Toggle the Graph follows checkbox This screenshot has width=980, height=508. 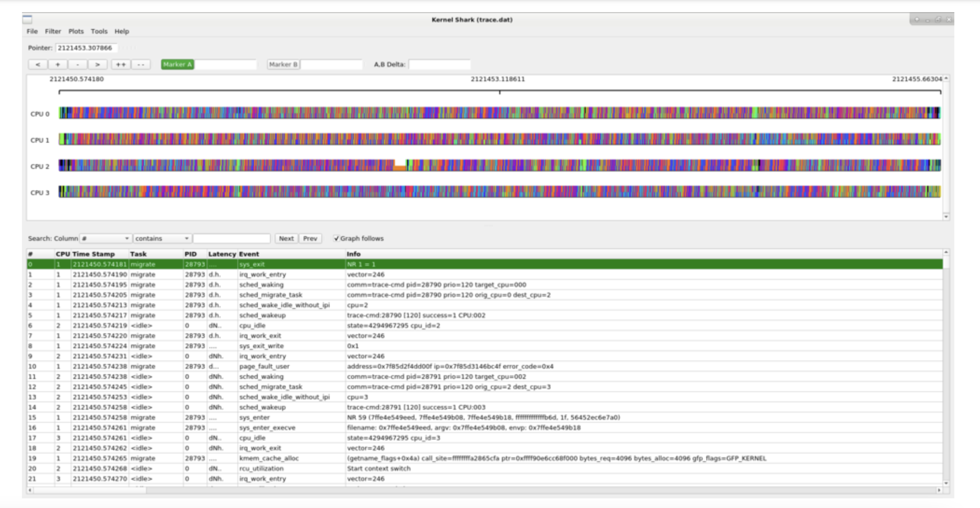coord(336,239)
